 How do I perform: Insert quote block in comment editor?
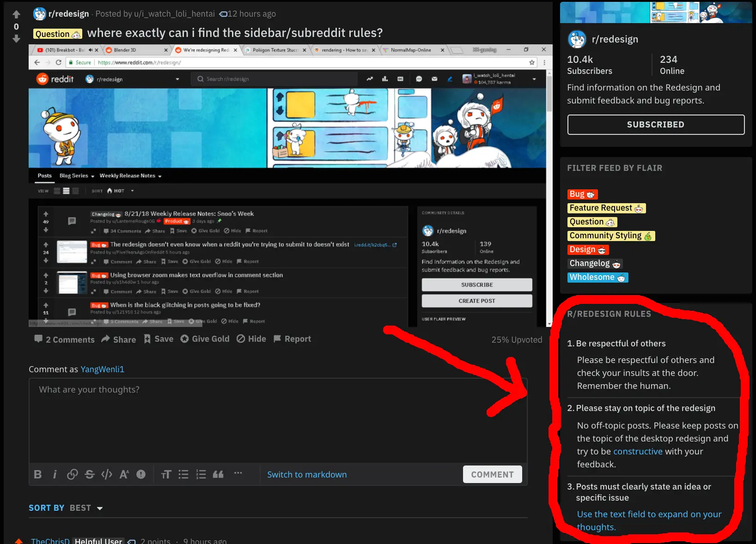(218, 474)
